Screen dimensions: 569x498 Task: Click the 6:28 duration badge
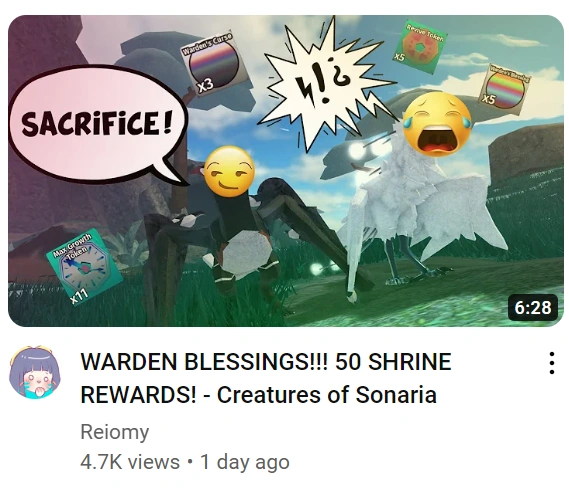(x=533, y=307)
